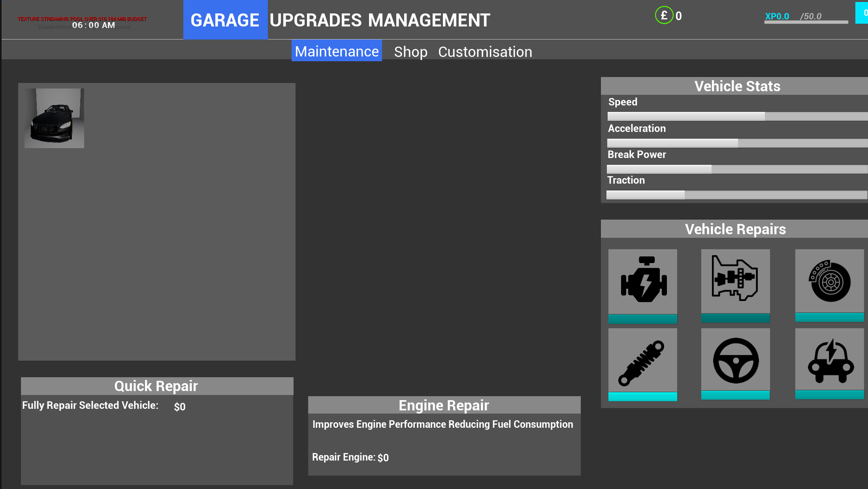The height and width of the screenshot is (489, 868).
Task: Select the engine repair icon
Action: coord(642,281)
